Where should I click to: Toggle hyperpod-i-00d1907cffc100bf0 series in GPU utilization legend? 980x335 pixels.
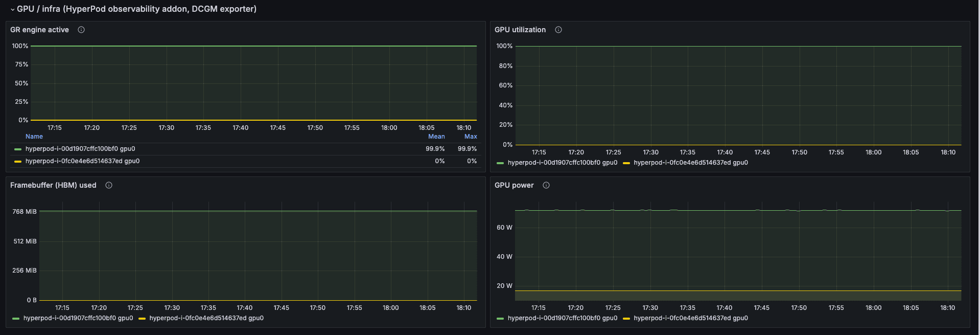(x=563, y=163)
